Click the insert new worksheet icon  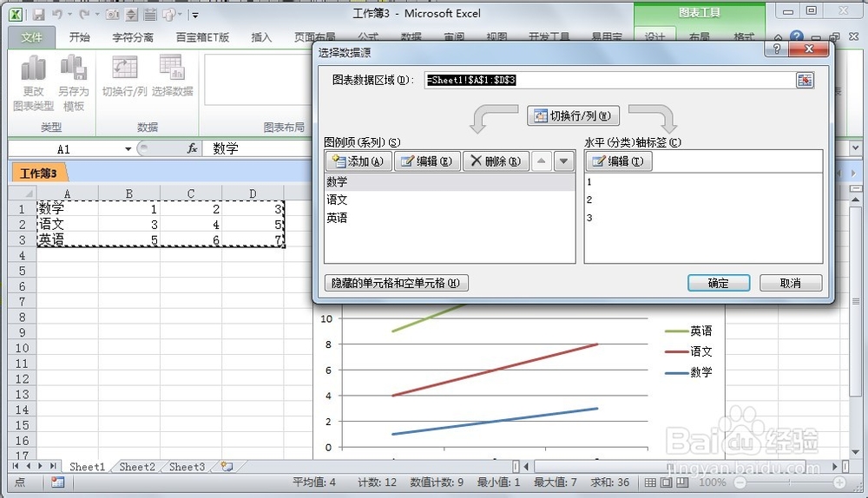[x=227, y=467]
